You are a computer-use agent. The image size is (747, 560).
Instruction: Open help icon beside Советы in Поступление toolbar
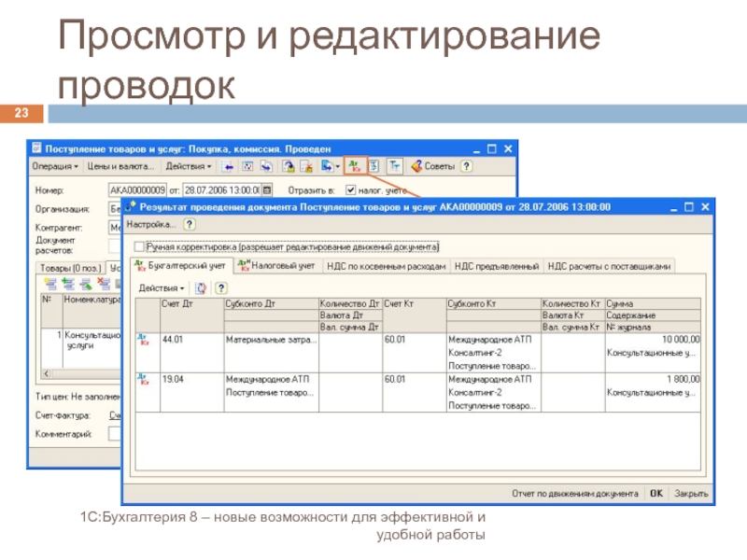tap(466, 166)
